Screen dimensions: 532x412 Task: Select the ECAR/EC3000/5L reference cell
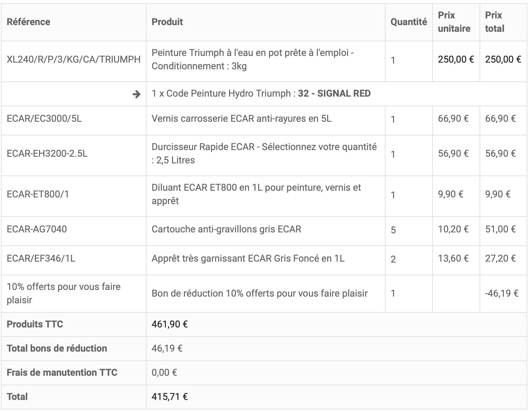(x=44, y=119)
